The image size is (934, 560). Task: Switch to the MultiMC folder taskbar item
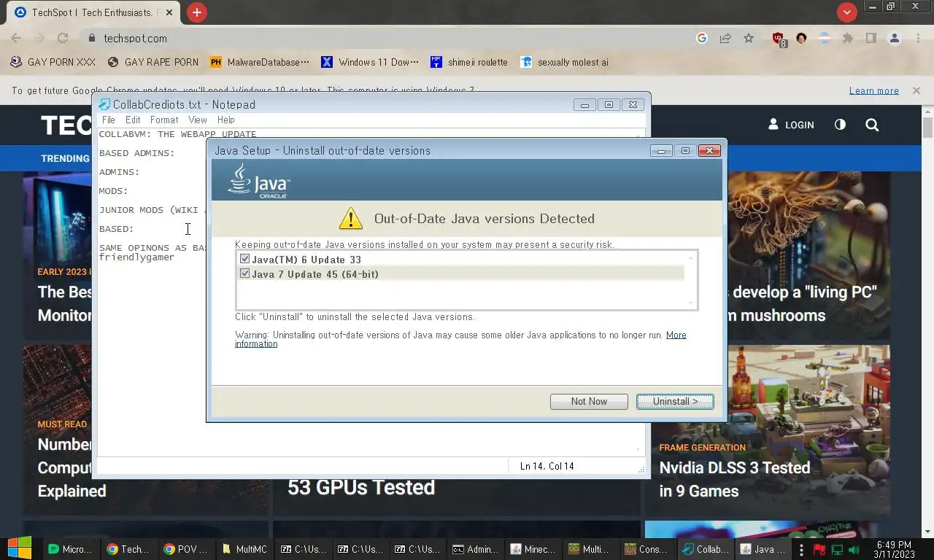[x=245, y=549]
